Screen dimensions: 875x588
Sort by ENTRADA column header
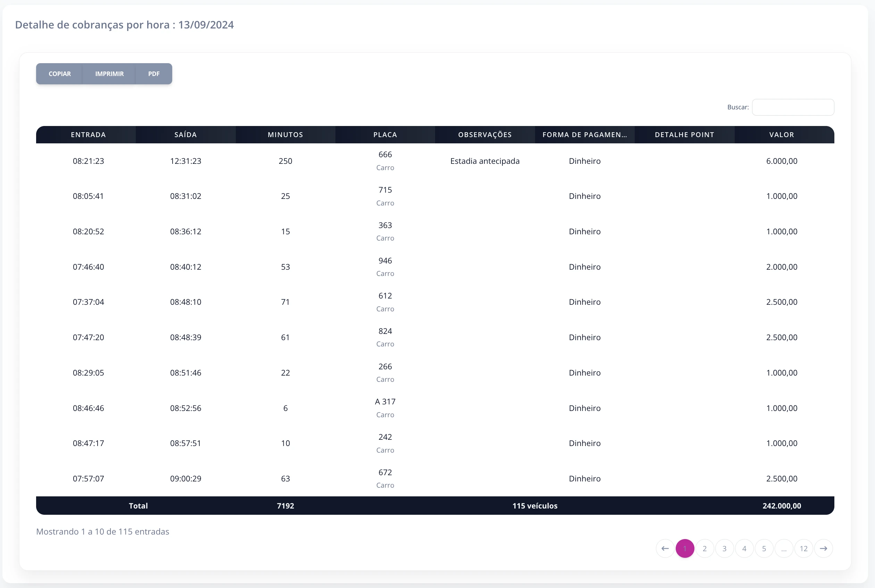point(89,135)
